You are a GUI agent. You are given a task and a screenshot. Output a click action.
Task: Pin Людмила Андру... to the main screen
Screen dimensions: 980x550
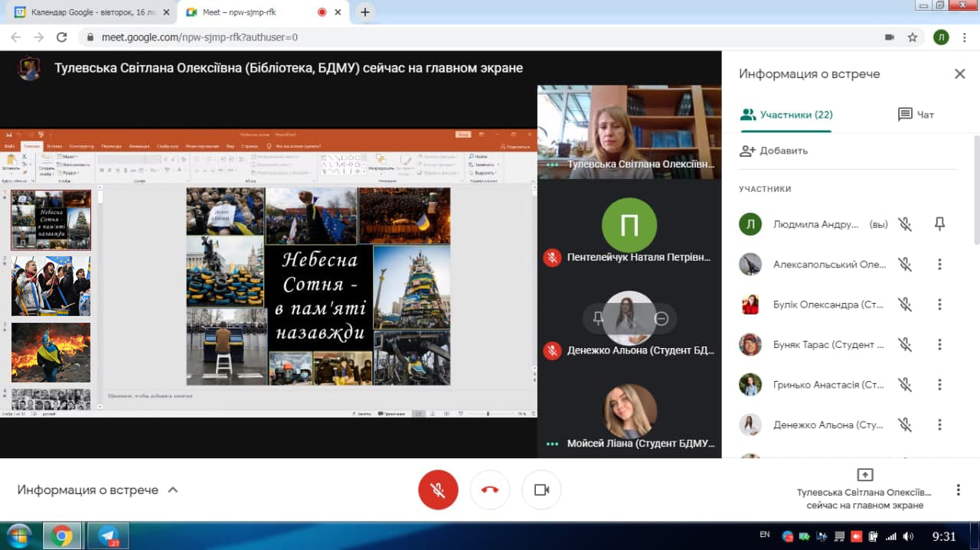[x=939, y=224]
